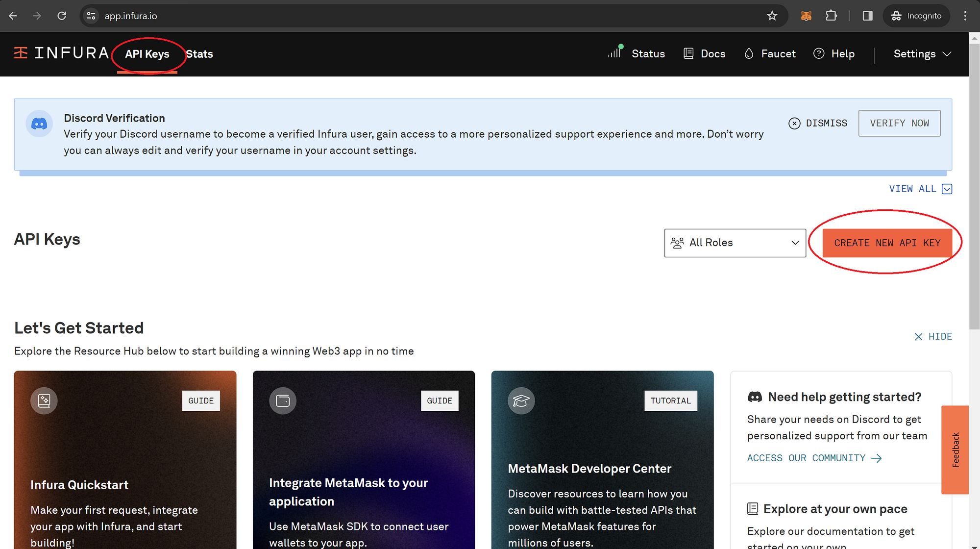This screenshot has height=549, width=980.
Task: Click Discord icon beside Need help heading
Action: (755, 397)
